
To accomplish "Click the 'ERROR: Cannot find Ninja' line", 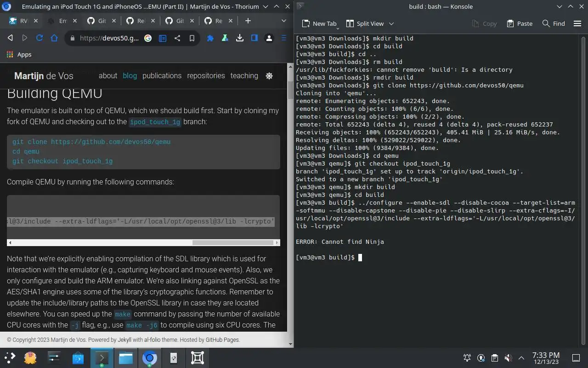I will (x=340, y=241).
